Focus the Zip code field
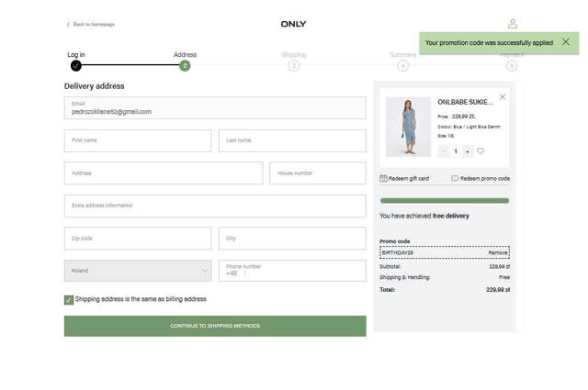The image size is (588, 390). [x=138, y=239]
